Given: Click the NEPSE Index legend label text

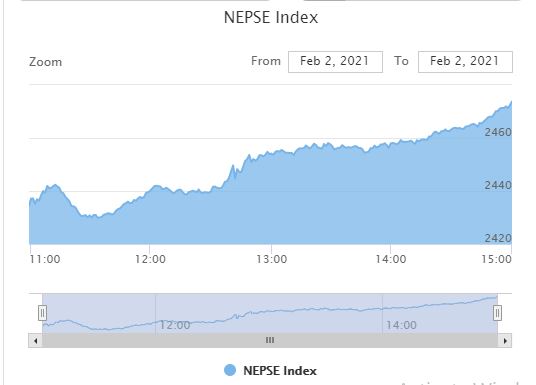Looking at the screenshot, I should [280, 371].
